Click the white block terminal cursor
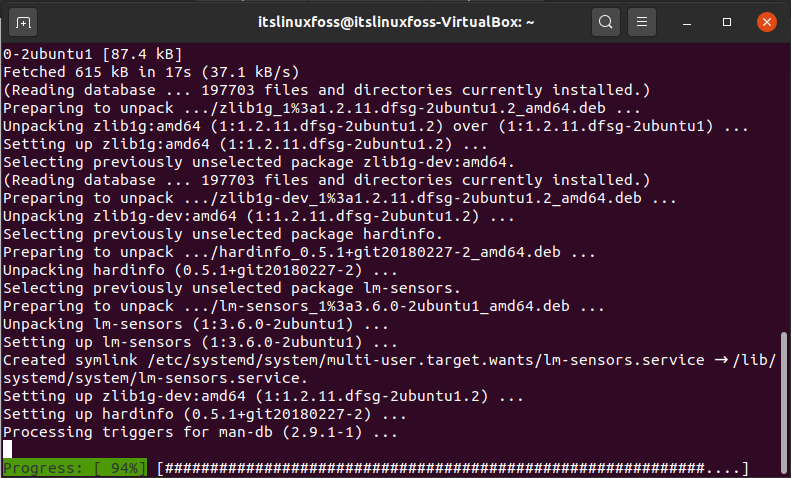This screenshot has height=478, width=791. (x=8, y=449)
